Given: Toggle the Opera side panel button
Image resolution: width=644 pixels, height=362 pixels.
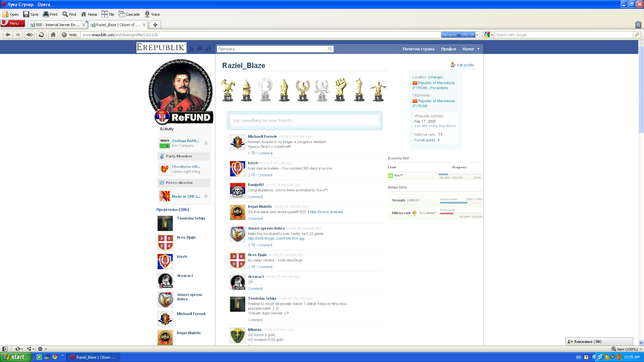Looking at the screenshot, I should [x=5, y=349].
